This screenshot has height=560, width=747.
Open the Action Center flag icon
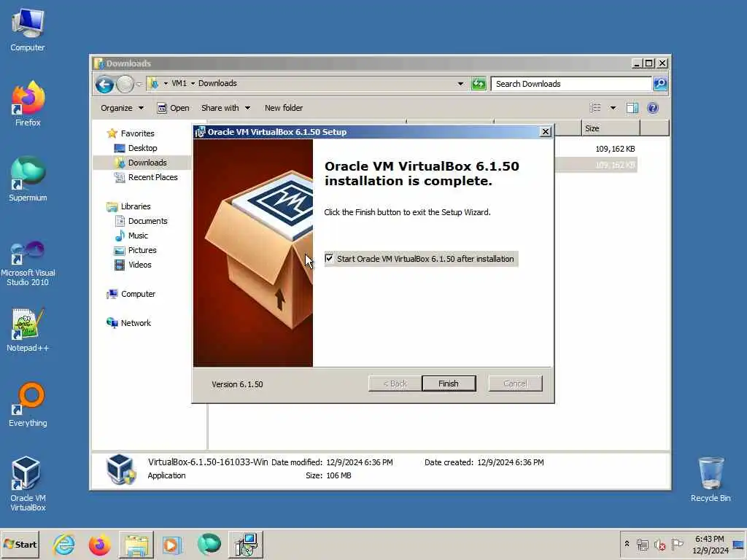coord(677,544)
